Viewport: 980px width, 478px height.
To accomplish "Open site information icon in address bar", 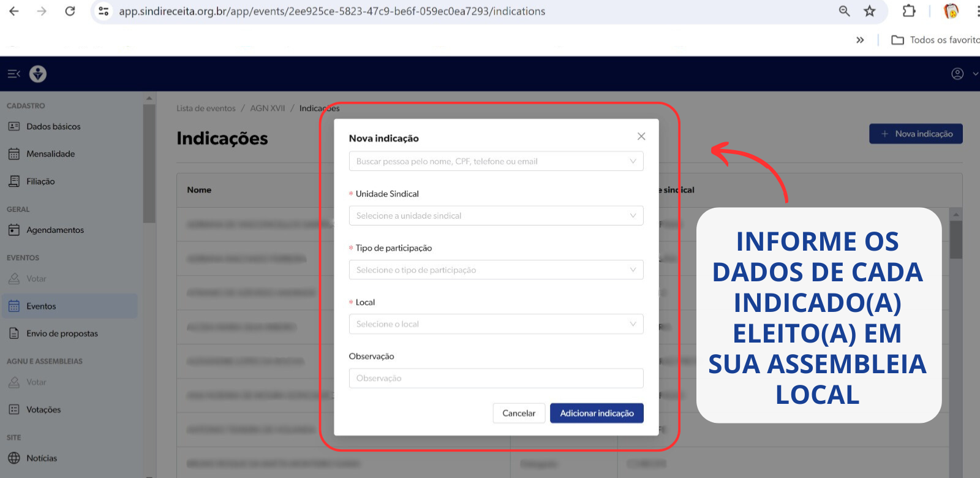I will click(104, 11).
